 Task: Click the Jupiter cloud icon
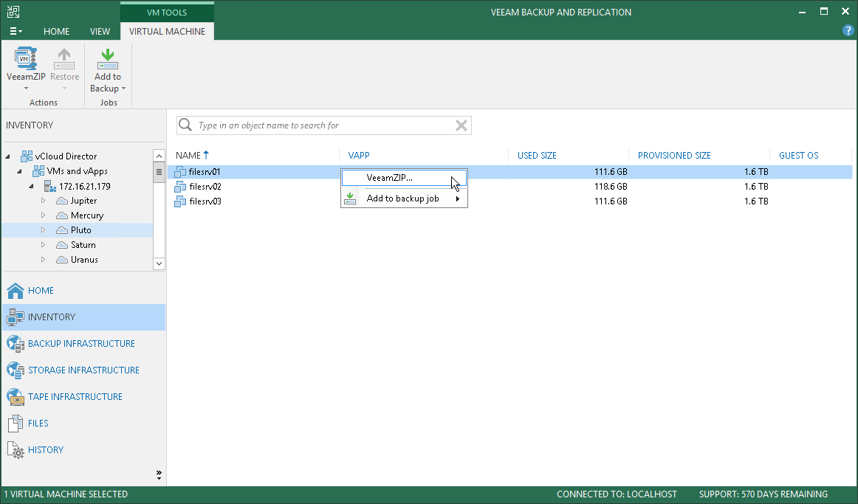pyautogui.click(x=62, y=201)
